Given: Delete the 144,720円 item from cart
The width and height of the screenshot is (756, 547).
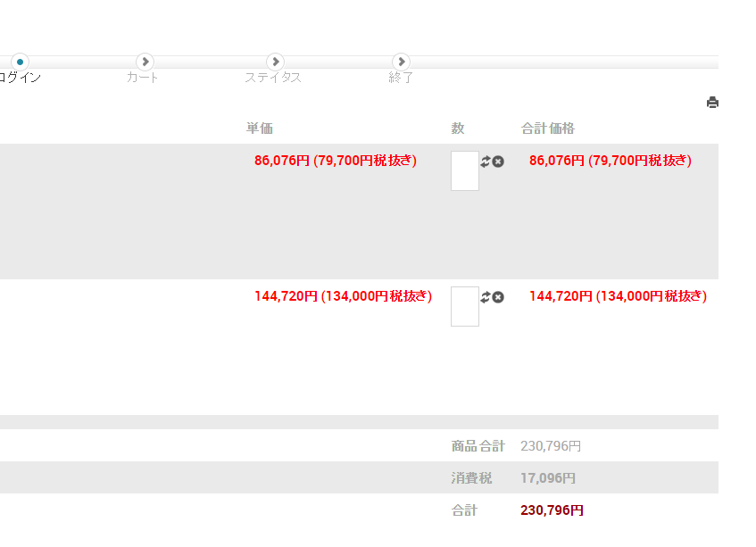Looking at the screenshot, I should pos(498,297).
